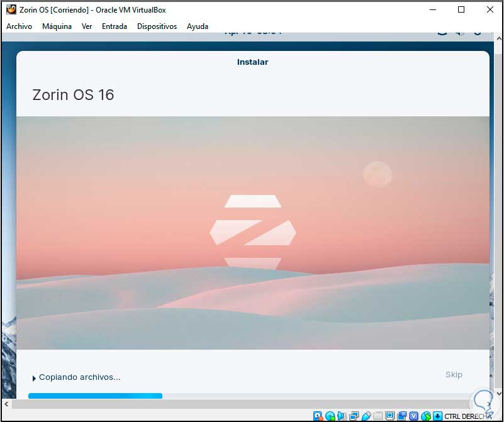Open the audio settings indicator icon

342,416
